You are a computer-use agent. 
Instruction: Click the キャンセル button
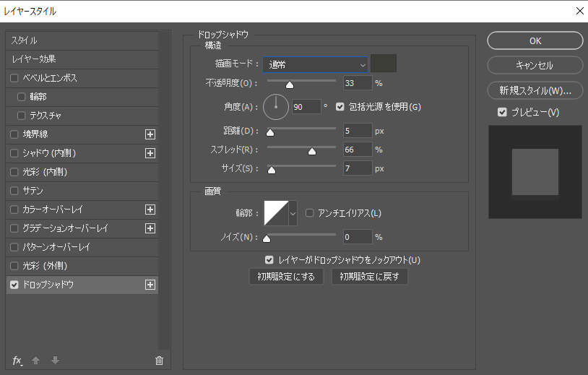click(x=535, y=65)
